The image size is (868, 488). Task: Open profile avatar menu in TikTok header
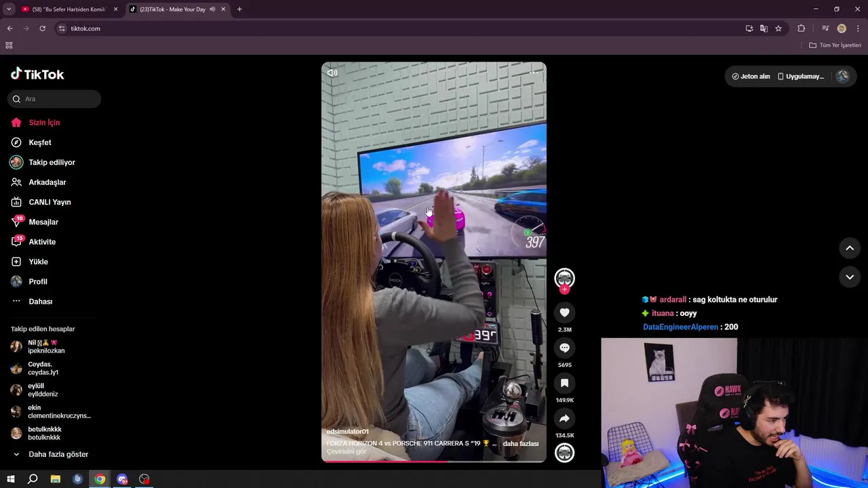842,77
